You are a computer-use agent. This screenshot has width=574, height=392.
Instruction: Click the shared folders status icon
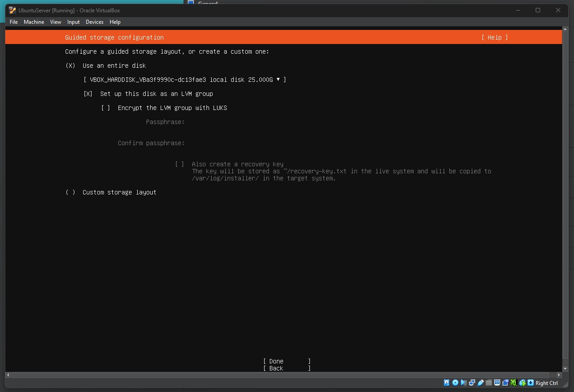click(x=488, y=383)
